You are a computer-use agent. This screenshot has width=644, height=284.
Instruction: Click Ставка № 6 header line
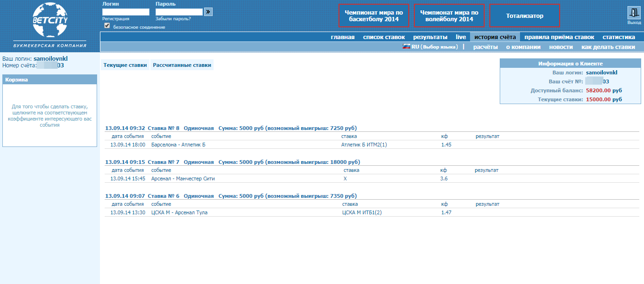point(231,196)
